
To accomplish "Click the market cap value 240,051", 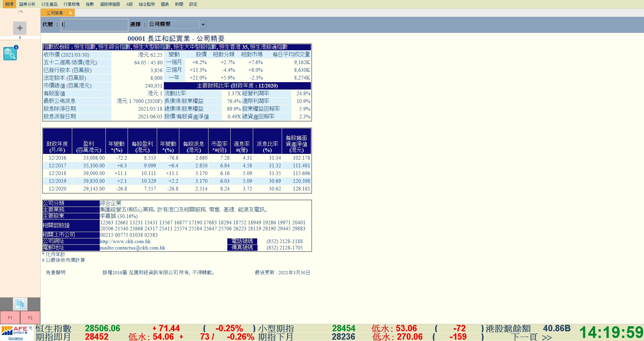I will [154, 86].
